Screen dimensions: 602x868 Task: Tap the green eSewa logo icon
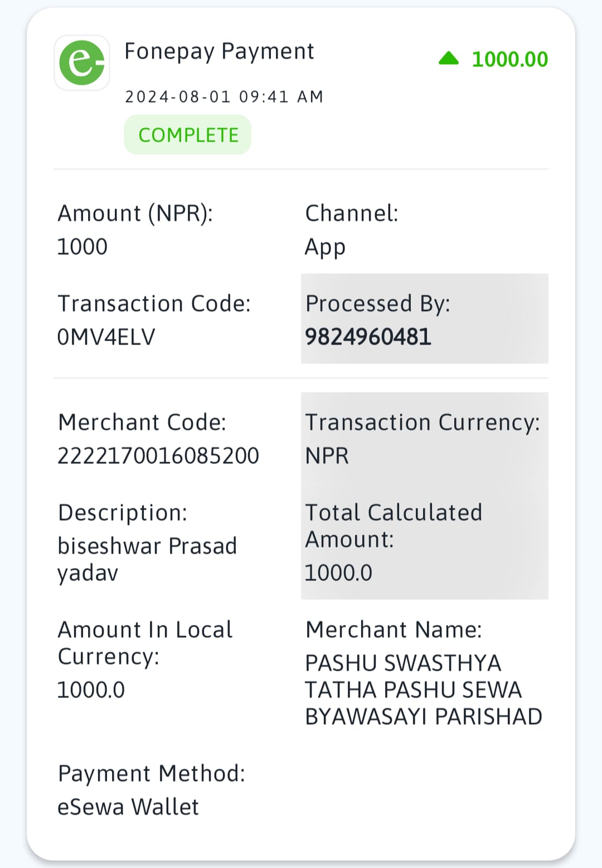click(82, 62)
